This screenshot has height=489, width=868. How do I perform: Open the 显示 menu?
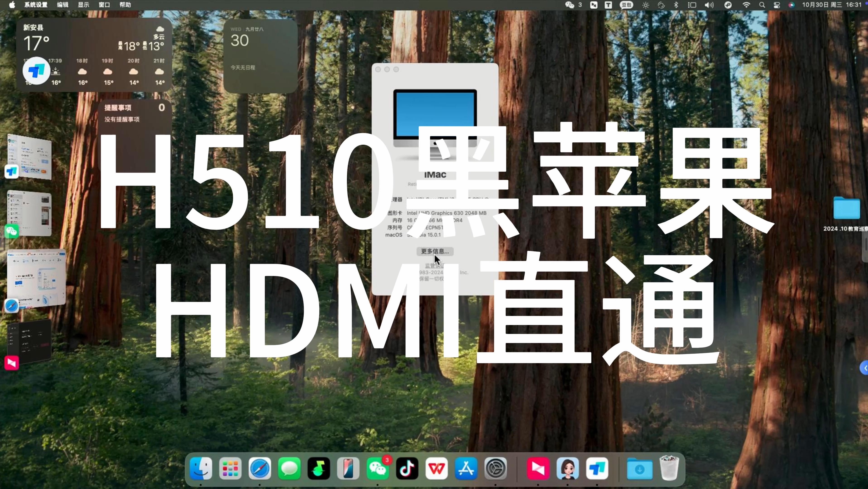[83, 5]
